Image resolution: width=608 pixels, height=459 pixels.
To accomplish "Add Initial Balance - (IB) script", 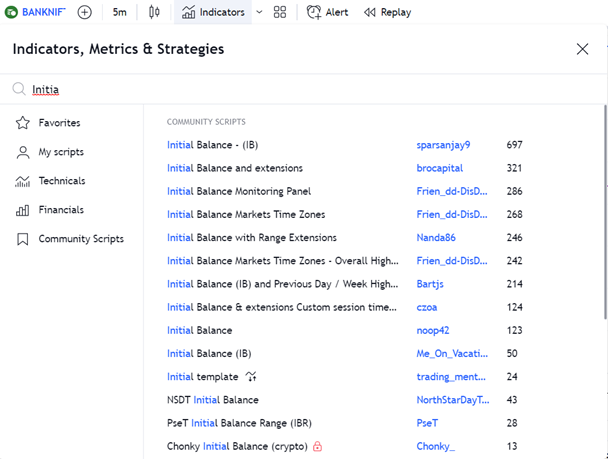I will pyautogui.click(x=212, y=145).
